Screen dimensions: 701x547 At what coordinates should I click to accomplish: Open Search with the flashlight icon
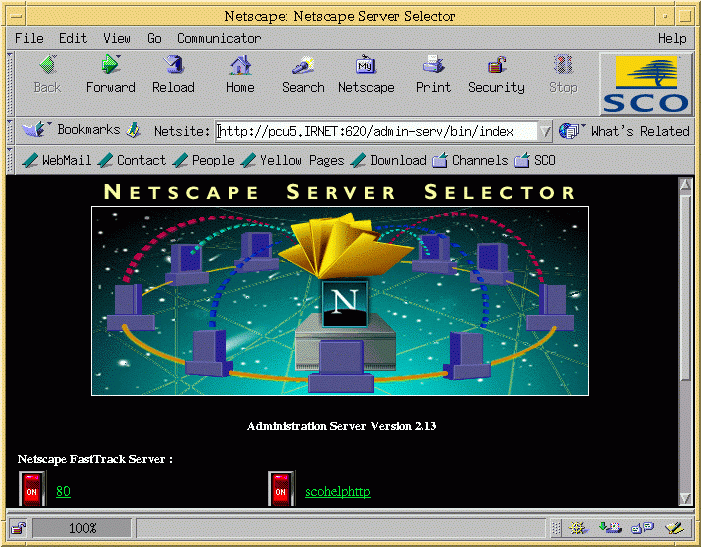pos(303,65)
